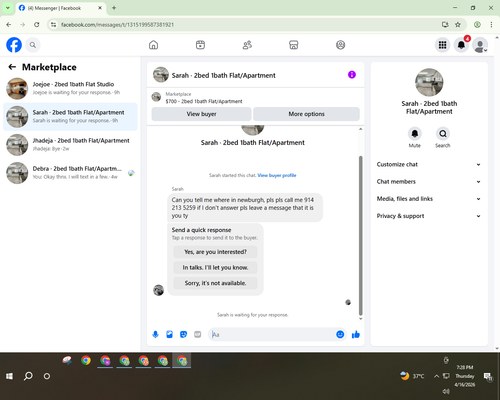Image resolution: width=500 pixels, height=400 pixels.
Task: Click the voice clip microphone icon
Action: (155, 334)
